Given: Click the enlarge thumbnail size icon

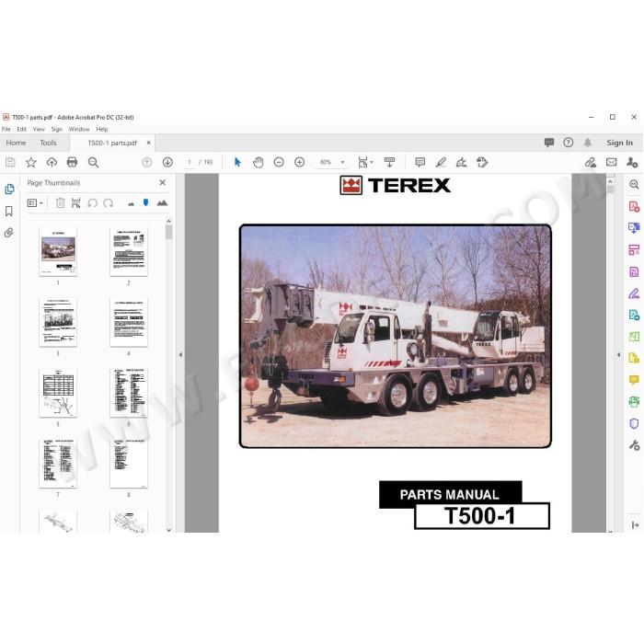Looking at the screenshot, I should (x=162, y=202).
